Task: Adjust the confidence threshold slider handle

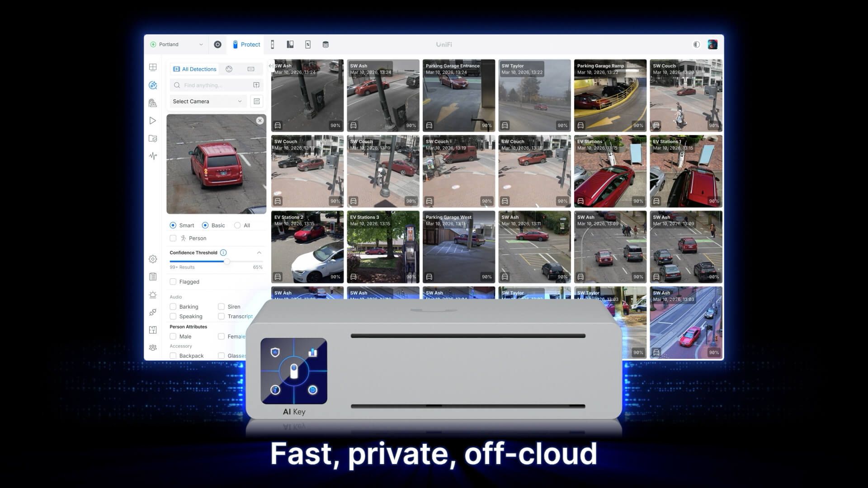Action: [x=227, y=261]
